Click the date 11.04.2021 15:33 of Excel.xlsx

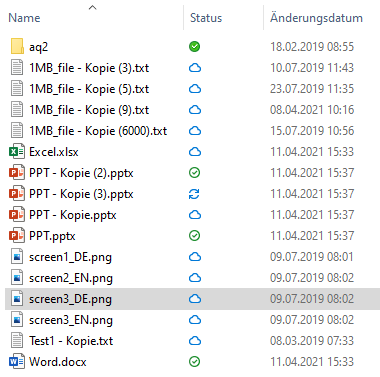pos(312,152)
